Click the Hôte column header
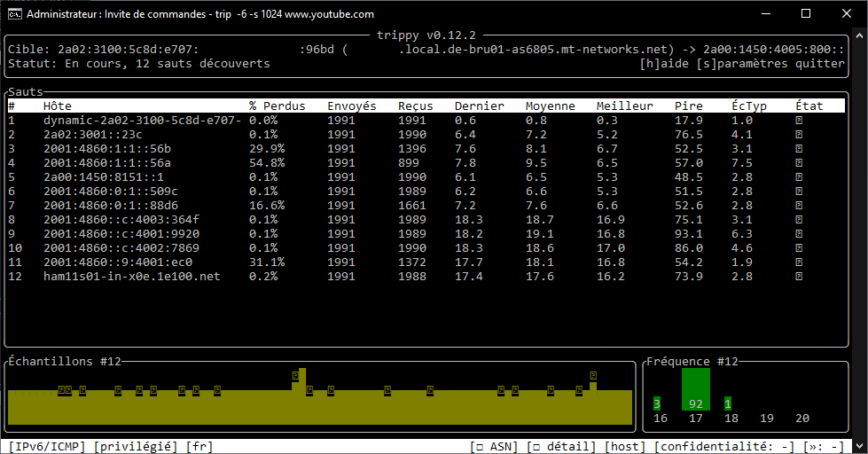The width and height of the screenshot is (868, 454). pos(58,106)
